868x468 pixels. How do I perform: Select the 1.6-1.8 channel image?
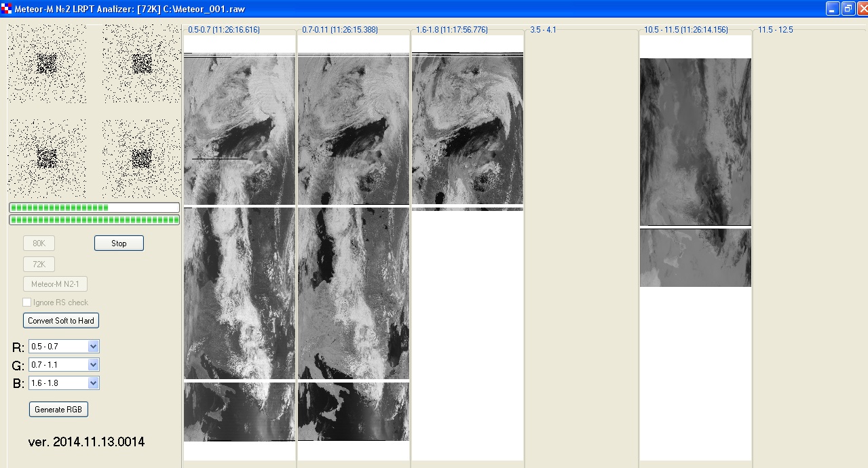(x=468, y=248)
